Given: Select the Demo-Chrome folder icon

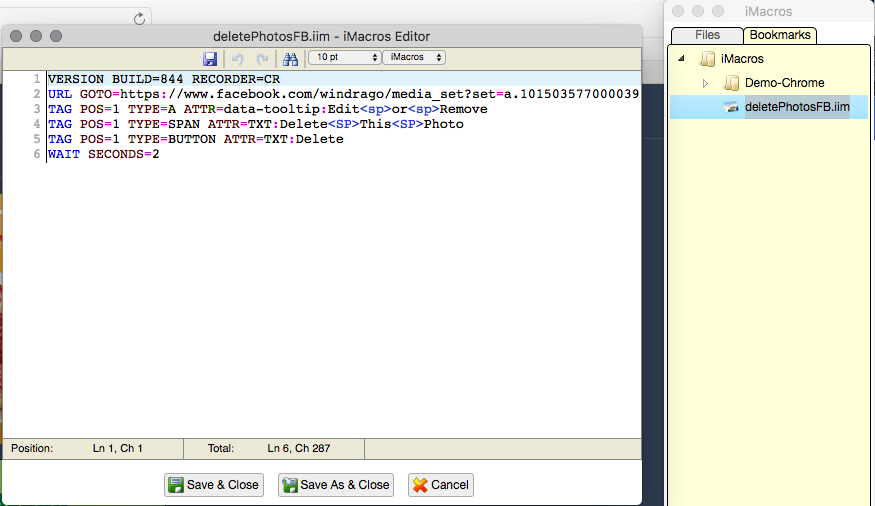Looking at the screenshot, I should click(731, 83).
